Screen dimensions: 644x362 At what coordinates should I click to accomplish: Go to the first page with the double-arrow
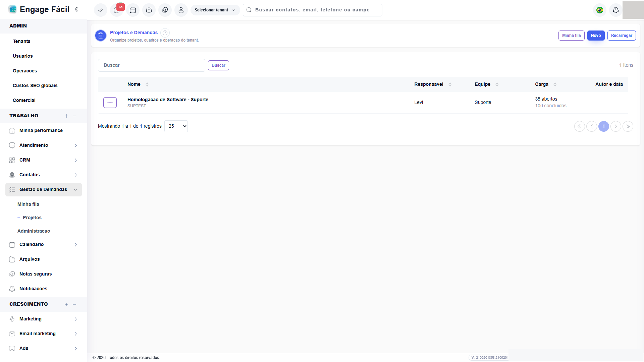[x=580, y=126]
